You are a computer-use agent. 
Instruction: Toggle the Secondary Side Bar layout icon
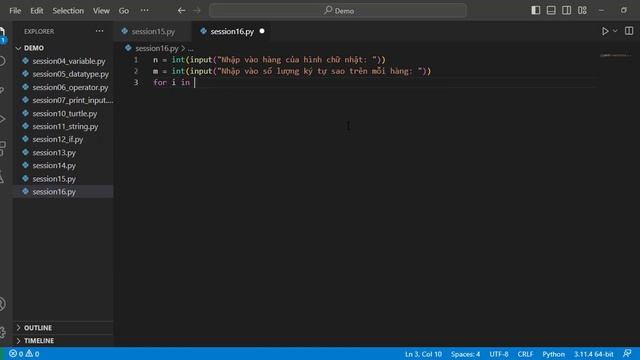tap(567, 10)
